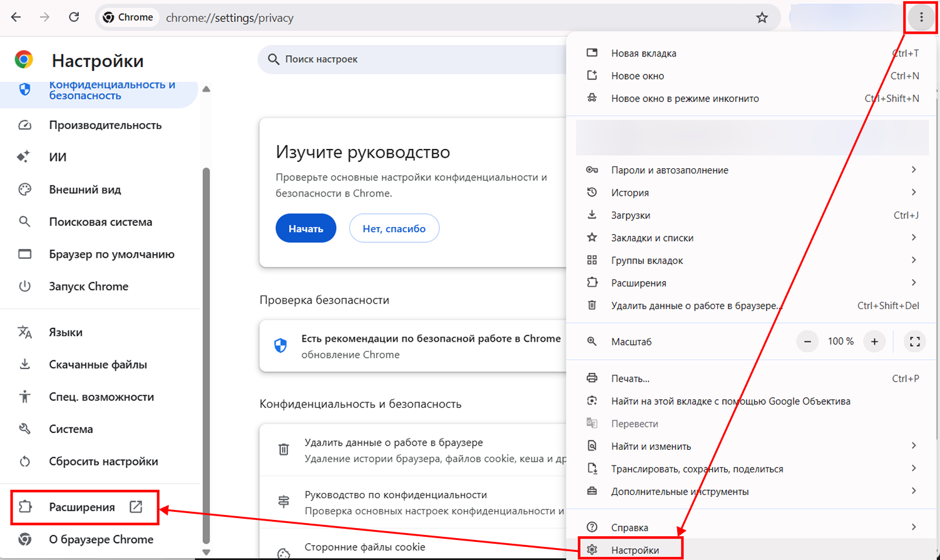Open Скачанные файлы via its download icon
The image size is (940, 560).
click(x=24, y=364)
